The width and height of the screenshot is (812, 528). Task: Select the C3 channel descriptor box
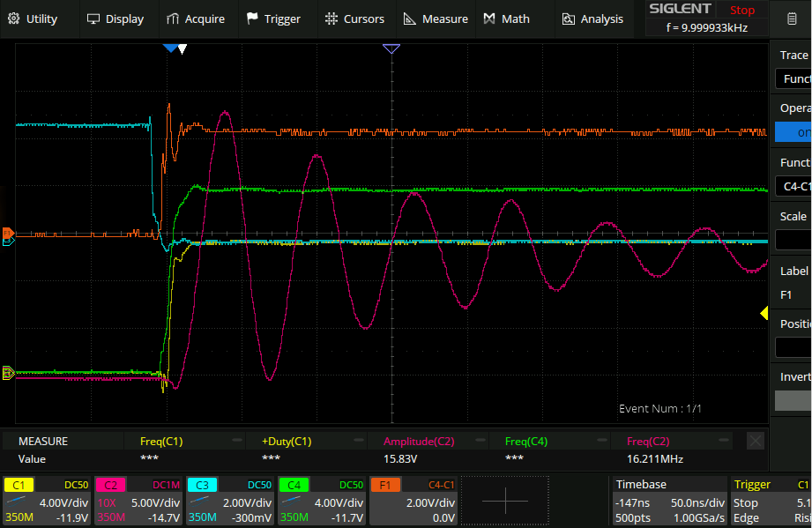tap(230, 500)
